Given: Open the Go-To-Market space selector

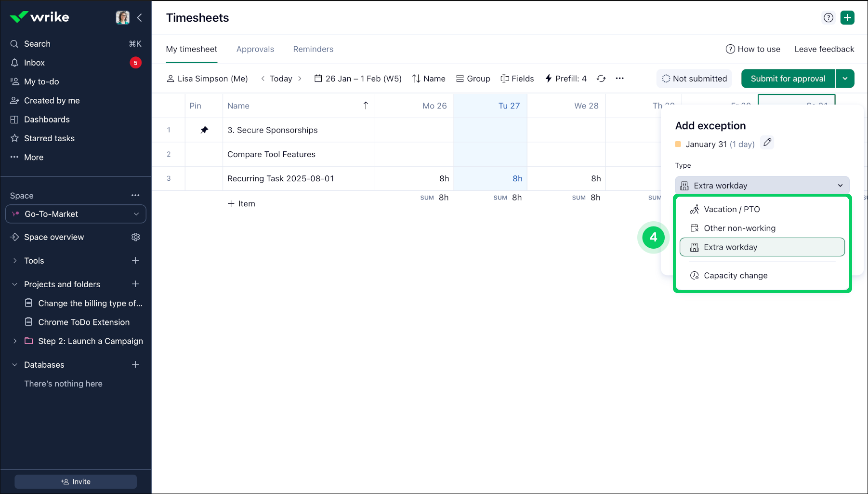Looking at the screenshot, I should pyautogui.click(x=76, y=214).
